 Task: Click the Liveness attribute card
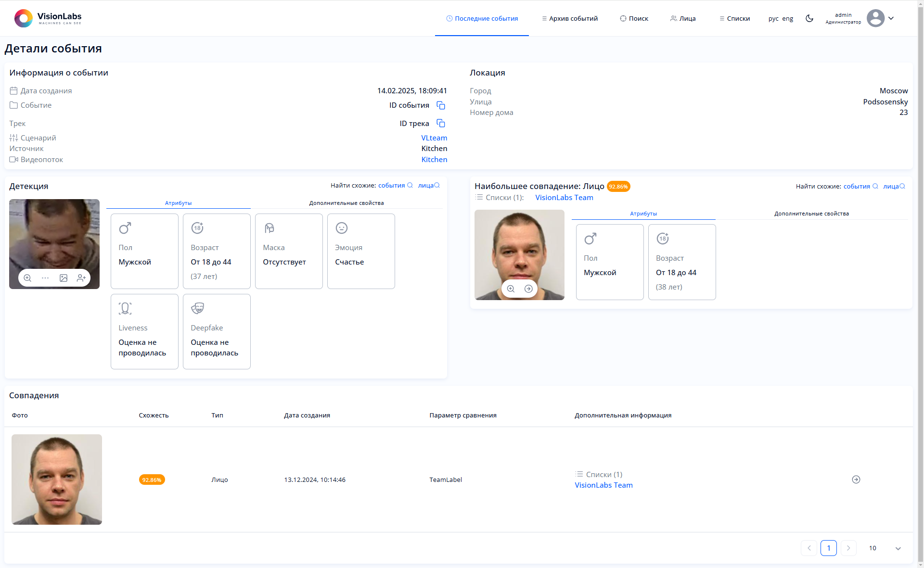144,331
